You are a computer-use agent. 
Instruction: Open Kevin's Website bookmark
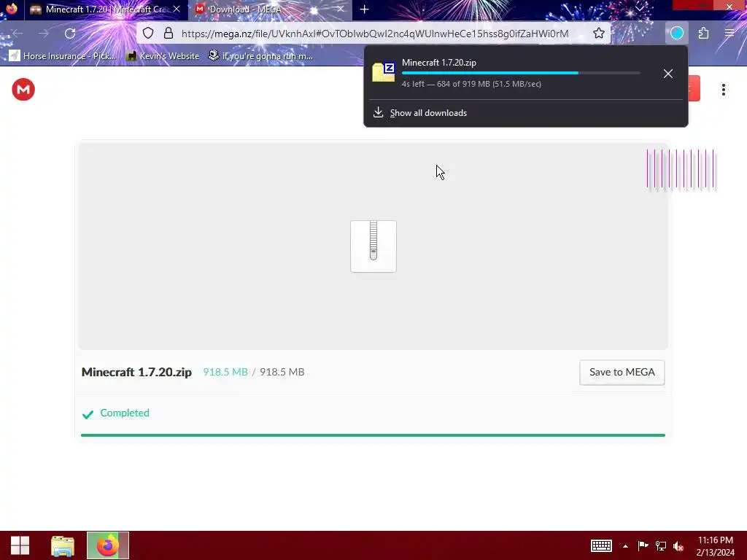pos(163,56)
